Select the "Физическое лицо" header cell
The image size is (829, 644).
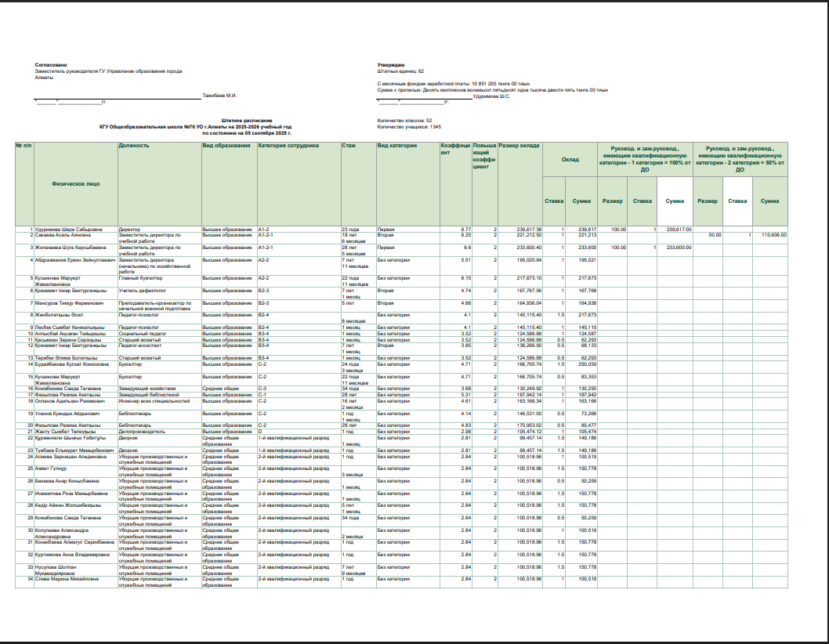point(74,185)
